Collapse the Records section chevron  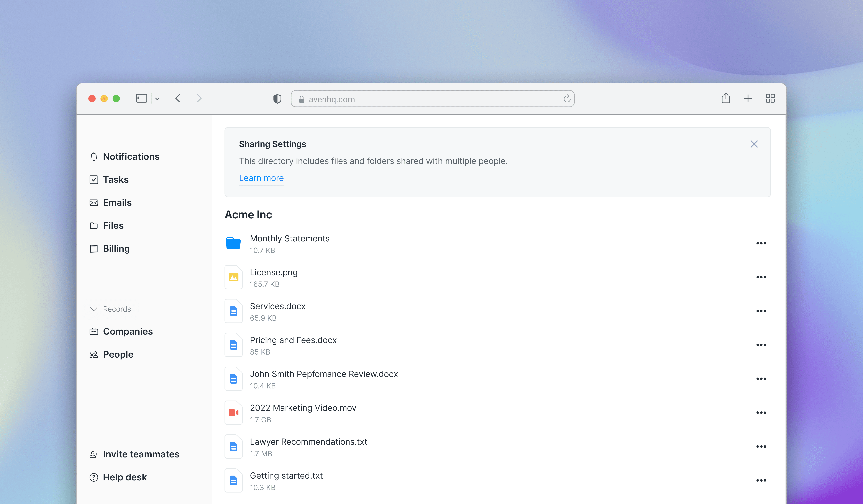click(94, 309)
